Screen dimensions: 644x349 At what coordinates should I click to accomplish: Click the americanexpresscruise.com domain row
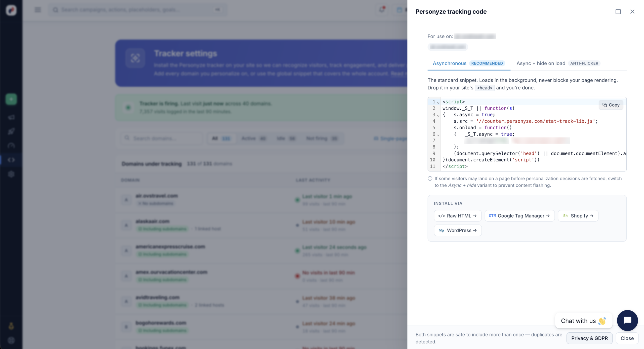tap(261, 251)
